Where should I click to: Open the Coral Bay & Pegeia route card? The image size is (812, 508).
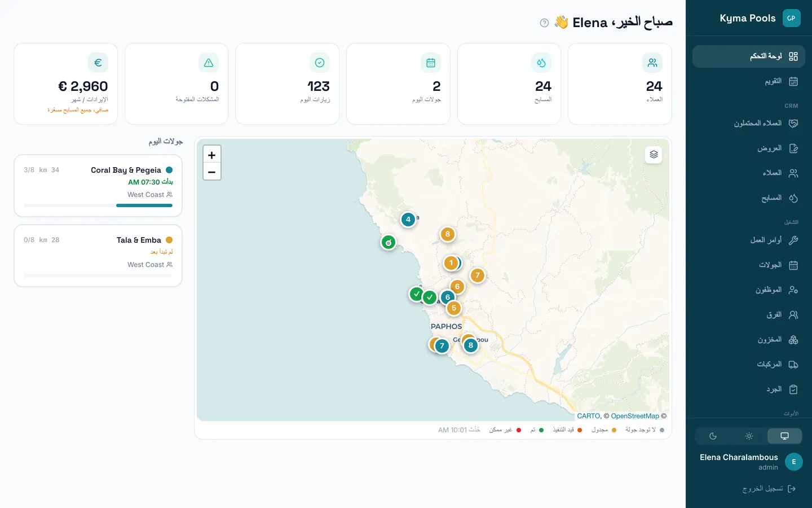coord(98,186)
